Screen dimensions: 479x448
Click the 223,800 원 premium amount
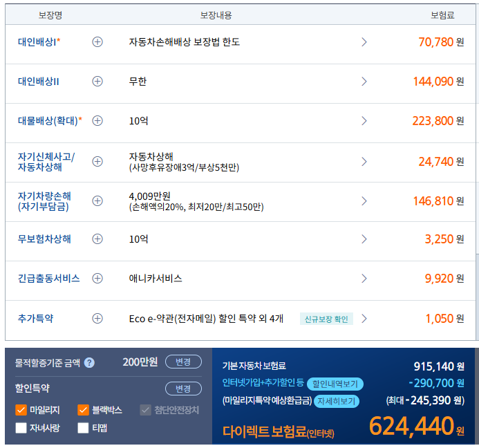coord(438,121)
